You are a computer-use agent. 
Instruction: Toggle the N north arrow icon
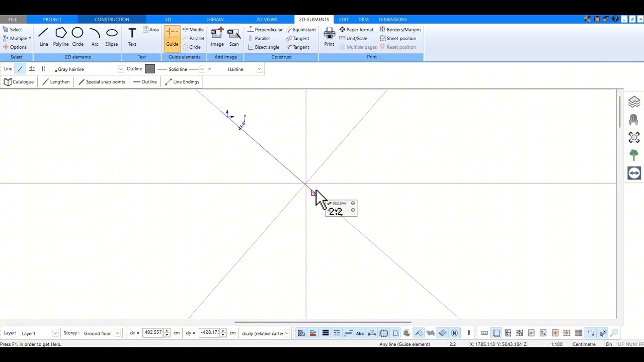tap(454, 333)
